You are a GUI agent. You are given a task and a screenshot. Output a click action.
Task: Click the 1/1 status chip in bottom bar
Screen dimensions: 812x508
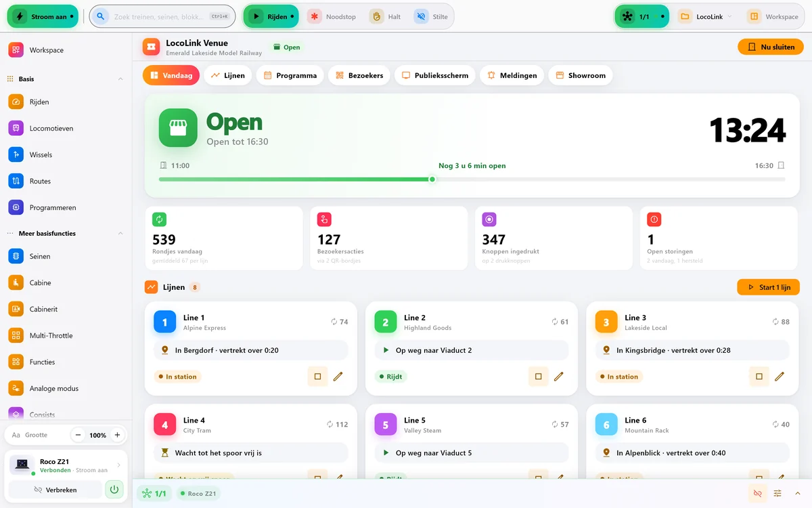tap(154, 494)
